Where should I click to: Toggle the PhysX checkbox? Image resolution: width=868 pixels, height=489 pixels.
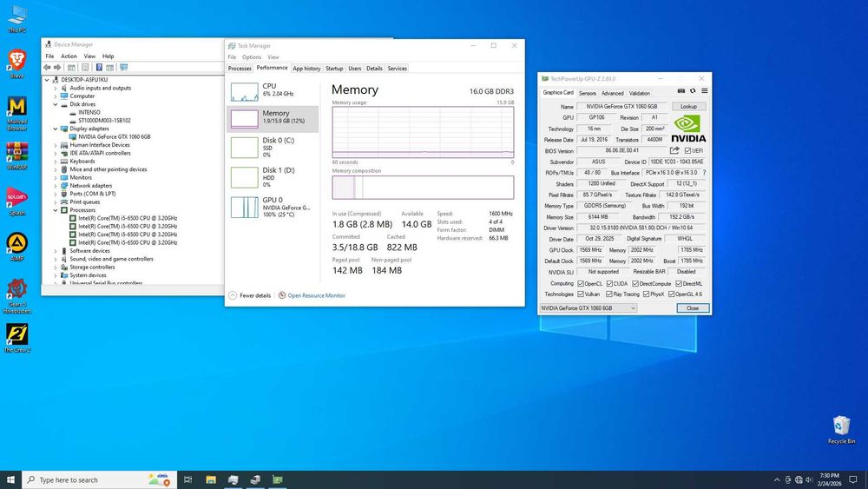646,294
